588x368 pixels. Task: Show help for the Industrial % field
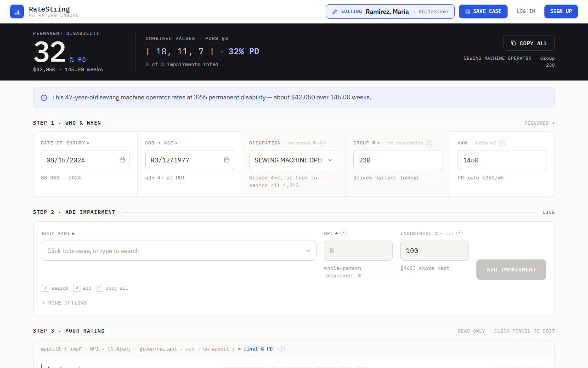point(459,234)
